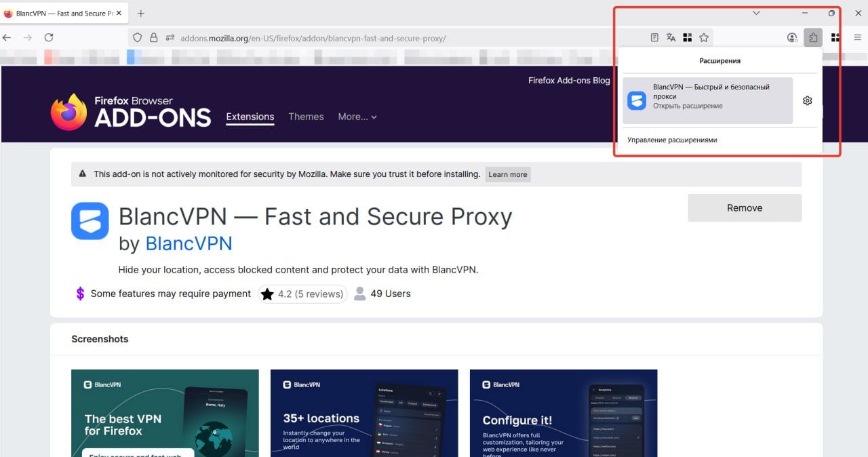The height and width of the screenshot is (457, 868).
Task: Open the Firefox account profile icon
Action: (792, 37)
